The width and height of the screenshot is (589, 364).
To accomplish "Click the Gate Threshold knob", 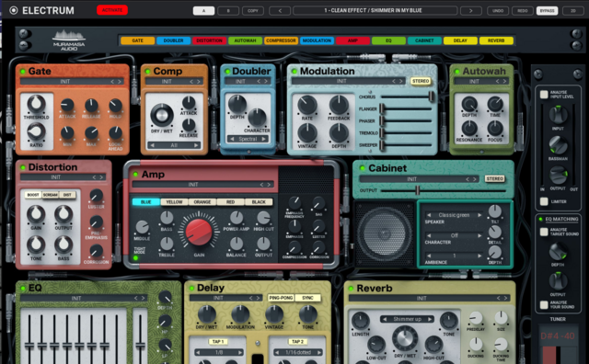I will click(x=37, y=104).
